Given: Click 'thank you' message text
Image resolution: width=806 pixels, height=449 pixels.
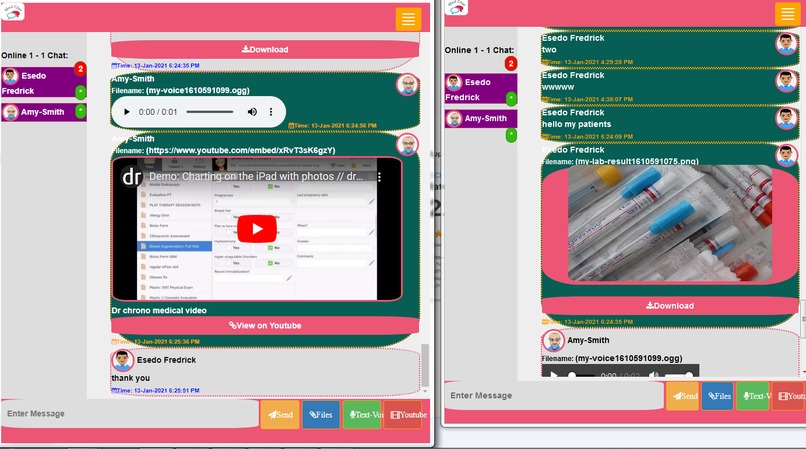Looking at the screenshot, I should coord(131,378).
